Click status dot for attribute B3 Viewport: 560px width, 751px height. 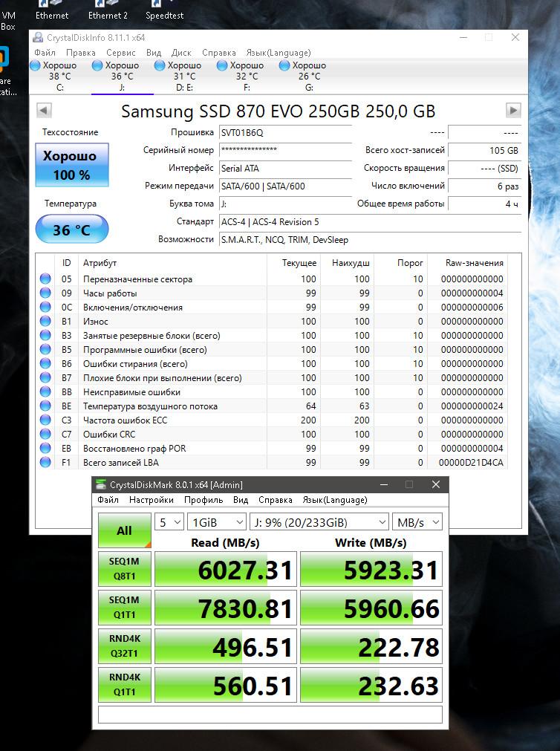(45, 335)
